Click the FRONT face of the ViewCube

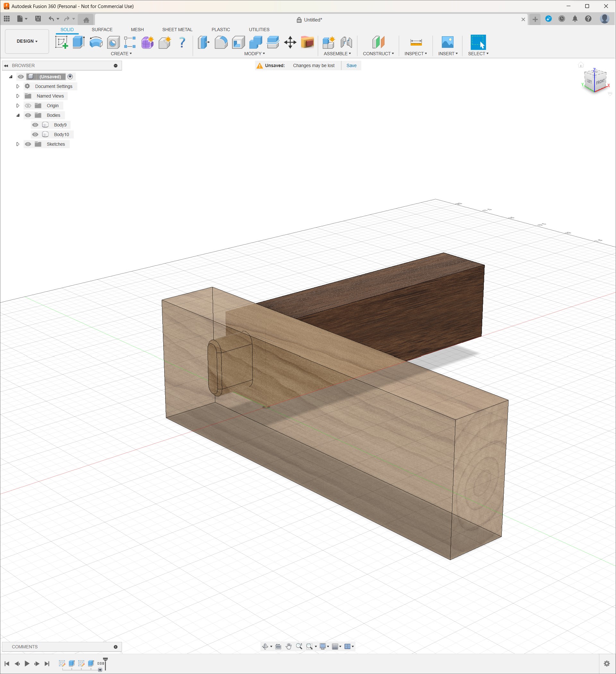pyautogui.click(x=601, y=82)
